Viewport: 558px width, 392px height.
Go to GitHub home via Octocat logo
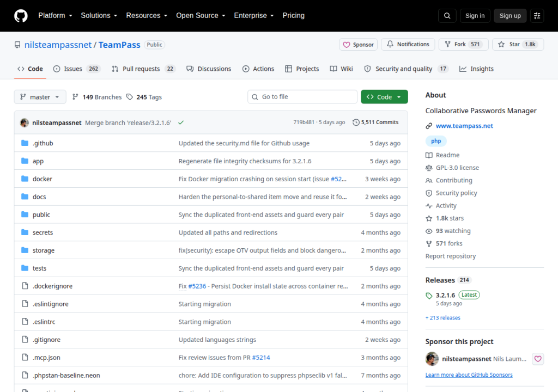tap(21, 16)
